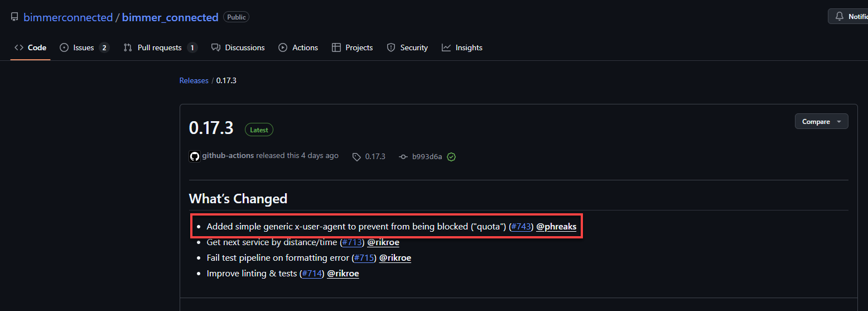Open the Issues tab
This screenshot has width=868, height=311.
point(84,47)
